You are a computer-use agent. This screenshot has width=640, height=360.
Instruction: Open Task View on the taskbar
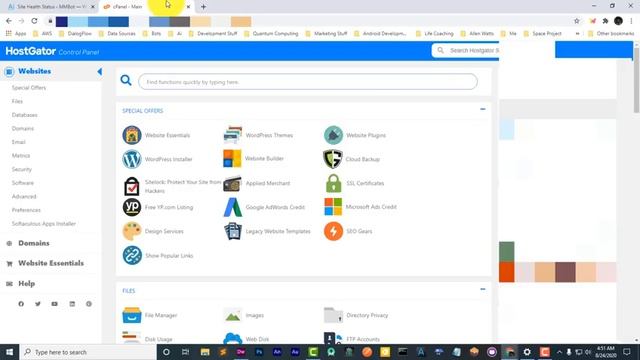pos(185,352)
